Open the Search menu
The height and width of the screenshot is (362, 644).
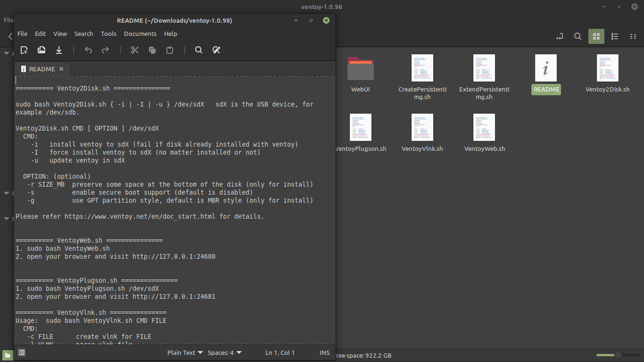pos(84,34)
